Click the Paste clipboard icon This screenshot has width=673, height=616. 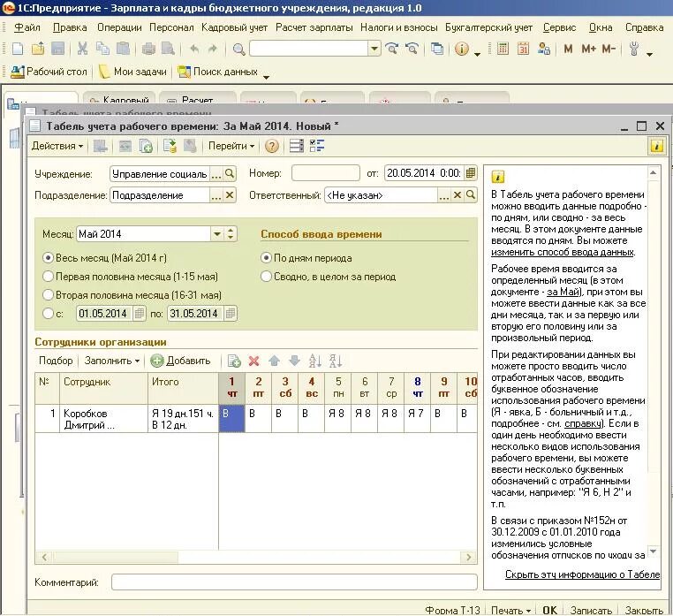[123, 49]
